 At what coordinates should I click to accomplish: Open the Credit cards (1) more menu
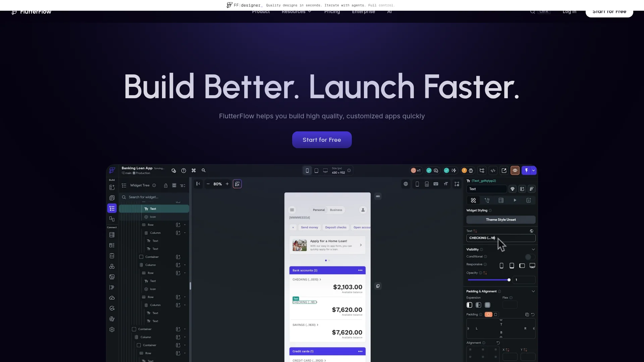click(360, 352)
